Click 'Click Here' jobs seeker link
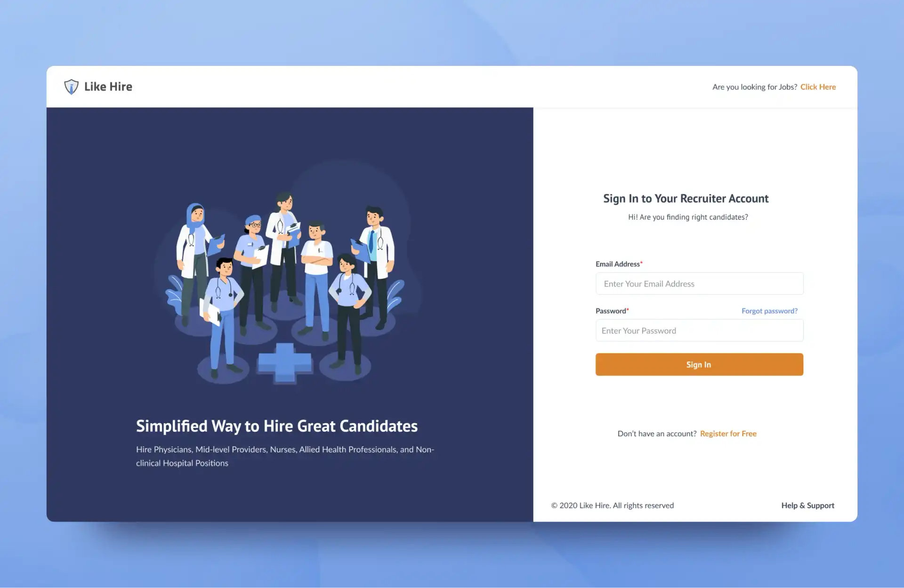Viewport: 904px width, 588px height. [x=819, y=86]
